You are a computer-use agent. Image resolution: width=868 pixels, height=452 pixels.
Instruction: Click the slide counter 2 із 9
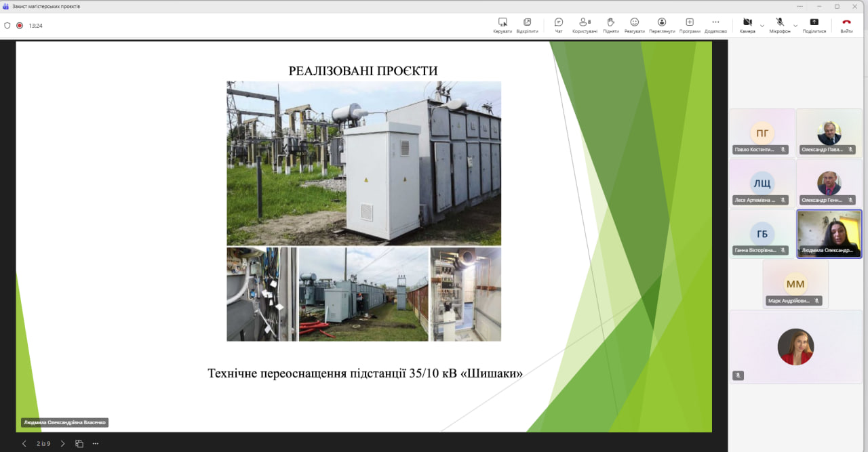point(43,444)
